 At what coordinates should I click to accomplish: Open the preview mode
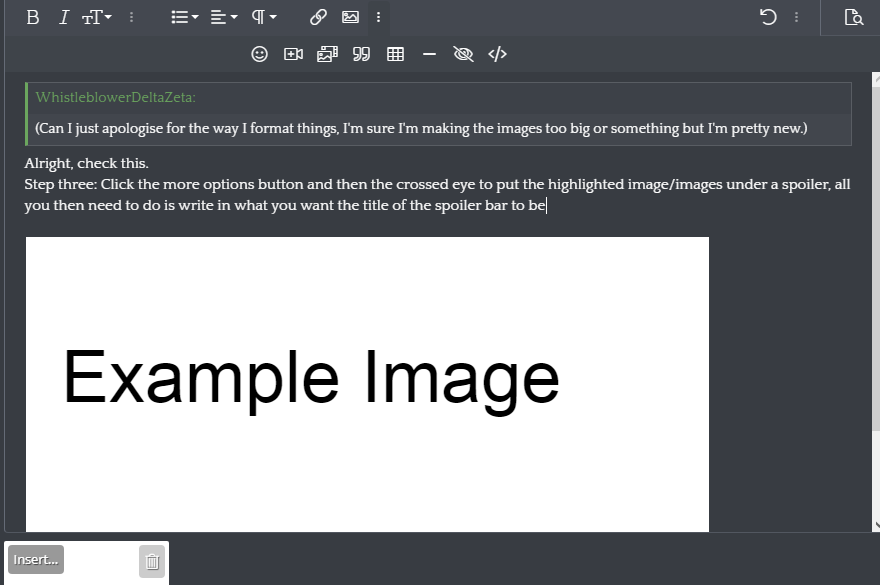854,17
